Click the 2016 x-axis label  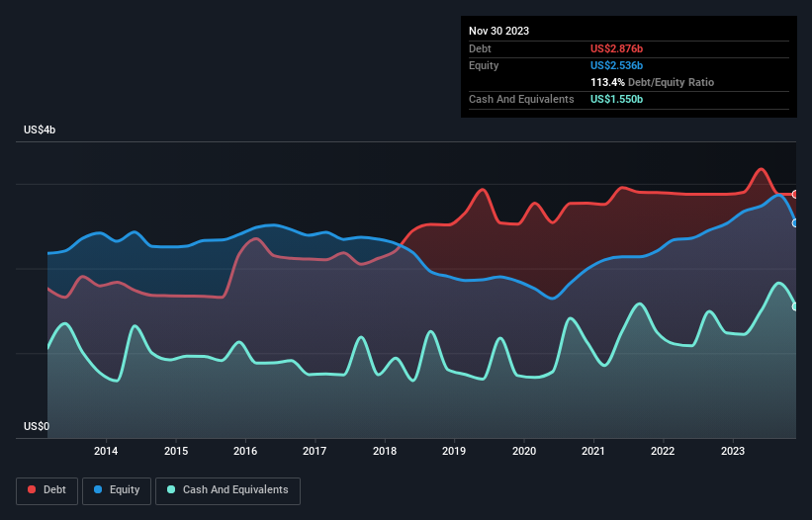245,451
